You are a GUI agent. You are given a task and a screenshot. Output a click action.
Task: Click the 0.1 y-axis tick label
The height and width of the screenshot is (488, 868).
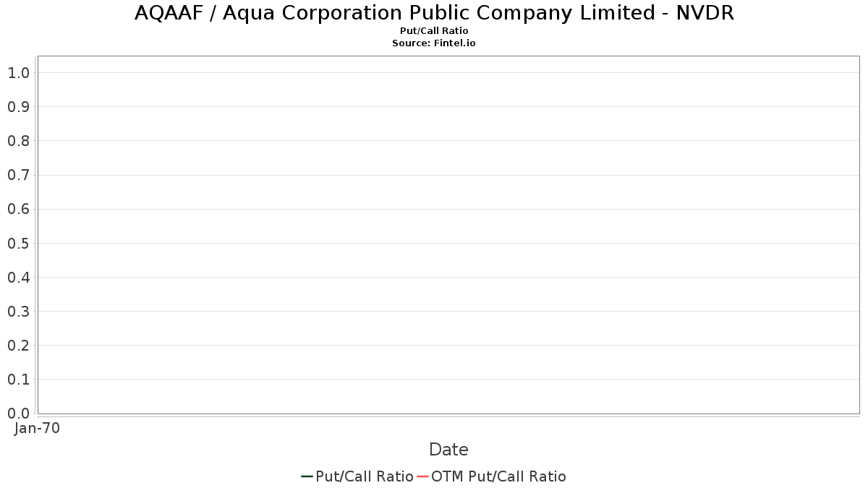click(18, 380)
